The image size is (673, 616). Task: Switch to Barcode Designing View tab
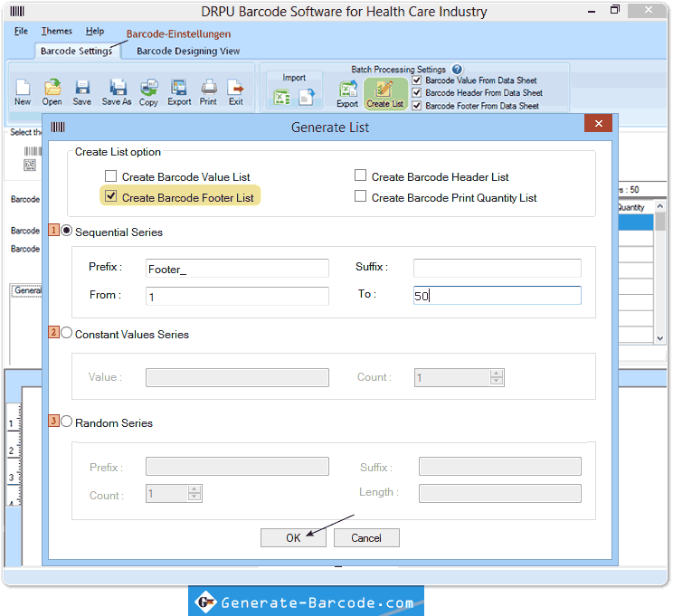pos(188,51)
